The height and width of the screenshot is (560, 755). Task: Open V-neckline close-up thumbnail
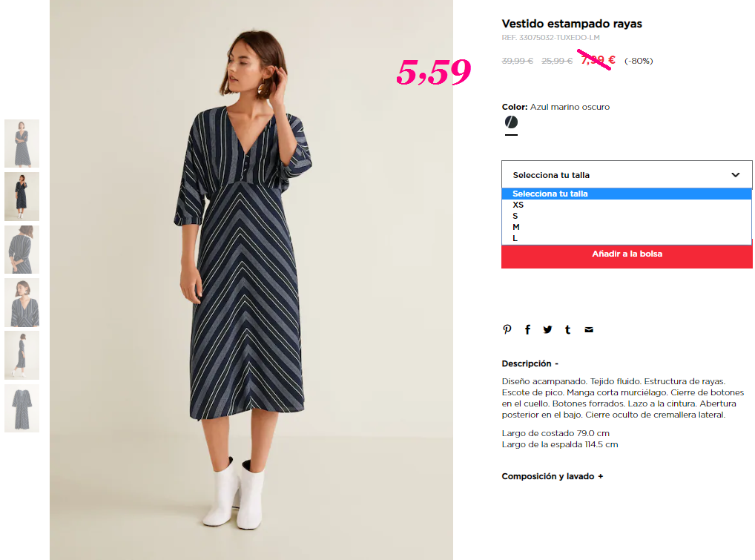coord(22,303)
